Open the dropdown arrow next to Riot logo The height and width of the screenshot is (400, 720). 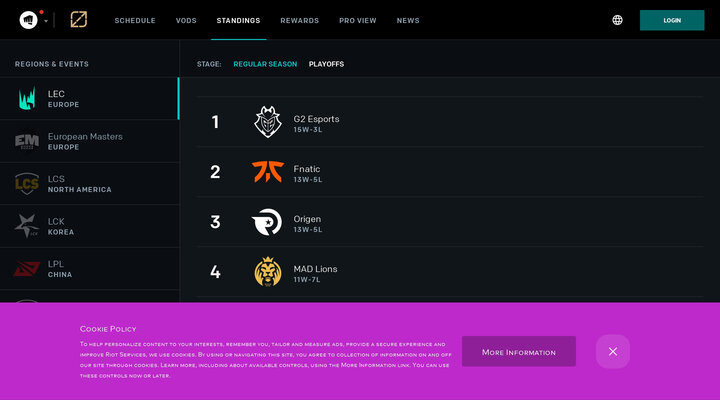pos(46,21)
